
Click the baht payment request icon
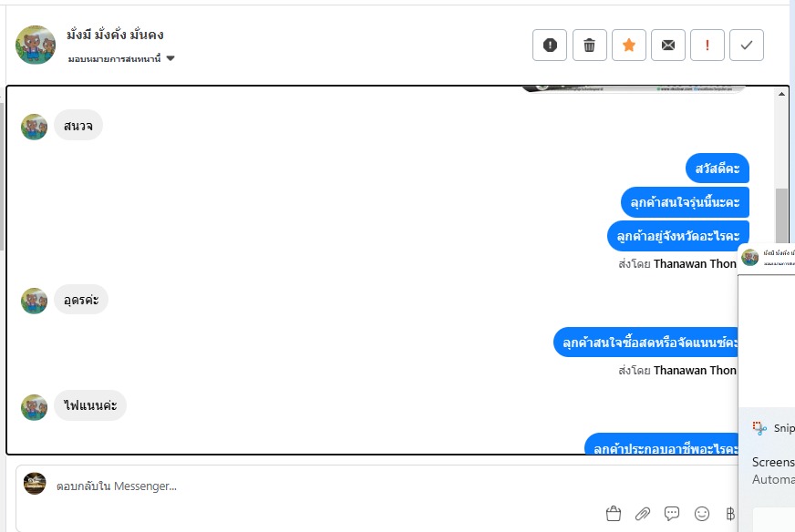(x=730, y=514)
